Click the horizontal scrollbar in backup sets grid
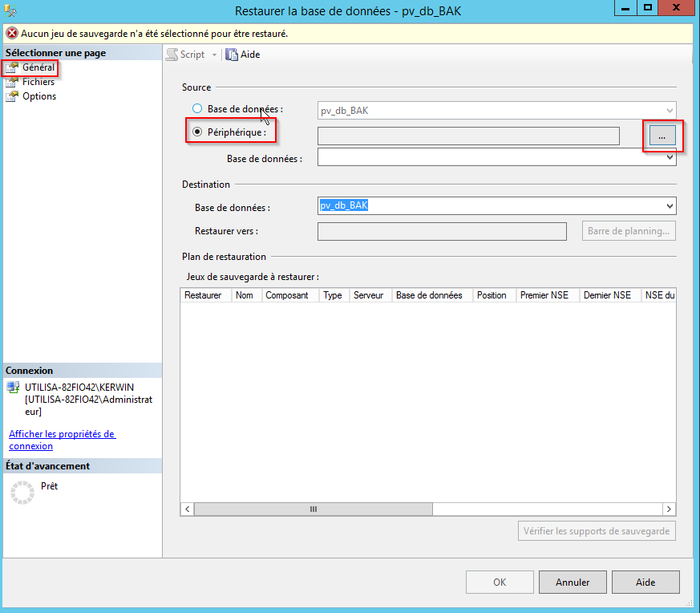700x613 pixels. point(314,509)
